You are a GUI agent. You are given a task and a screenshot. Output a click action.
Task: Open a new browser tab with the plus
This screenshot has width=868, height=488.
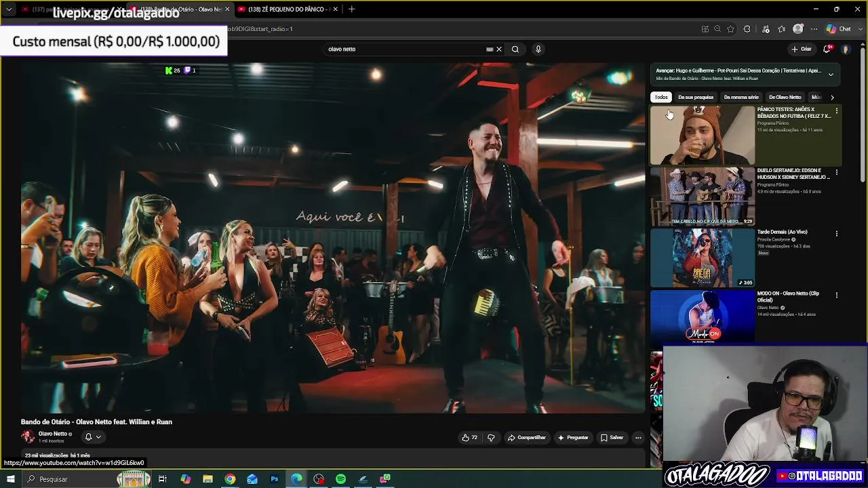coord(351,9)
